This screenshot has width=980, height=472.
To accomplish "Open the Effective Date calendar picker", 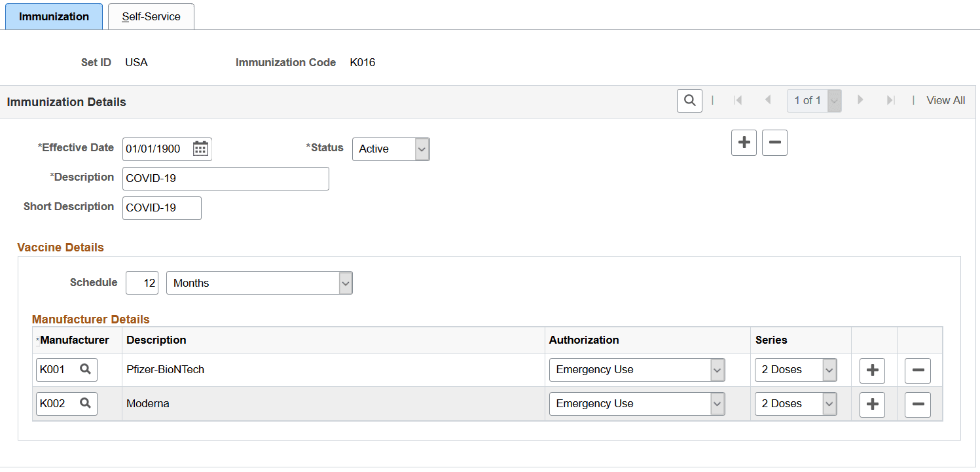I will point(201,149).
